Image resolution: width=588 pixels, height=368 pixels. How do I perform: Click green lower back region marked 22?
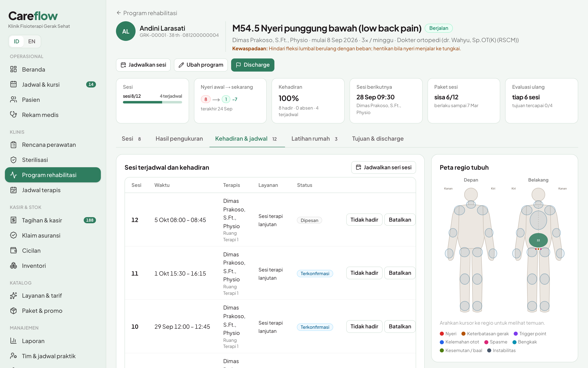click(x=538, y=240)
